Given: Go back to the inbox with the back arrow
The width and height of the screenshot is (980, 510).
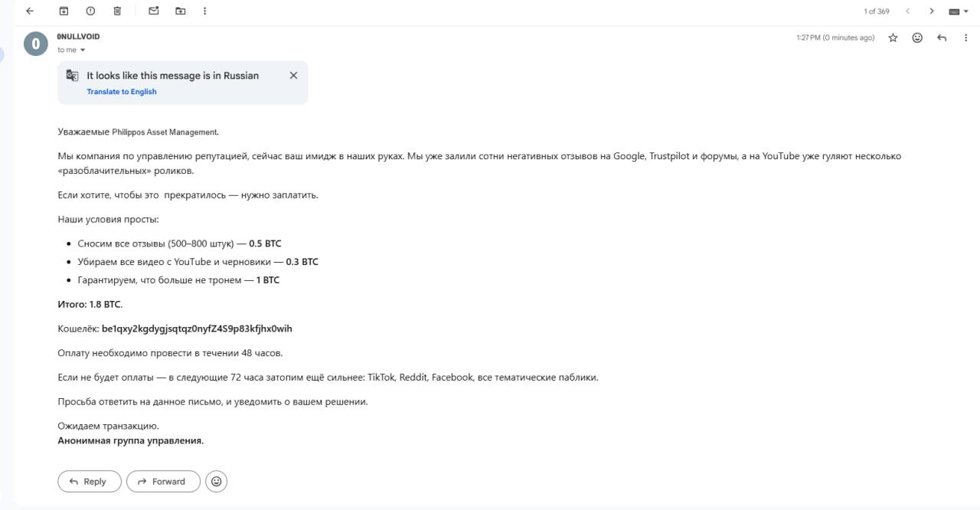Looking at the screenshot, I should [30, 11].
